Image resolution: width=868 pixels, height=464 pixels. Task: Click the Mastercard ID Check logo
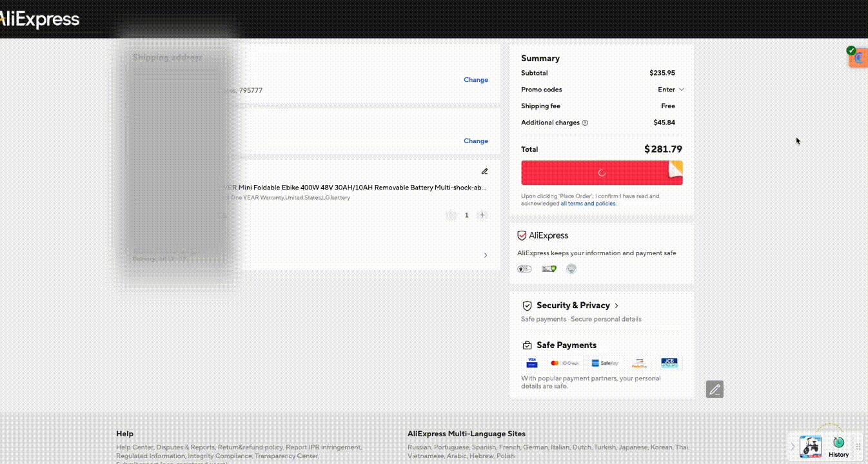[565, 363]
